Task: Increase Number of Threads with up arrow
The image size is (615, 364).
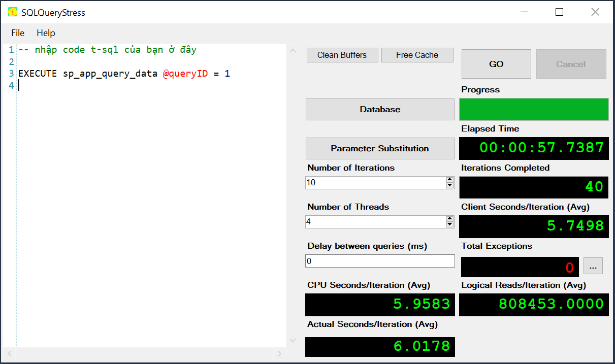Action: (x=449, y=219)
